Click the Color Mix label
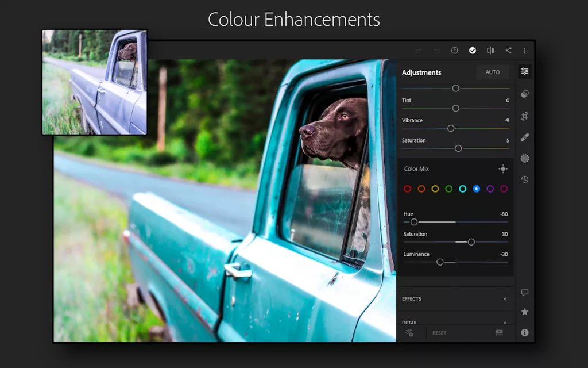The image size is (588, 368). 416,169
